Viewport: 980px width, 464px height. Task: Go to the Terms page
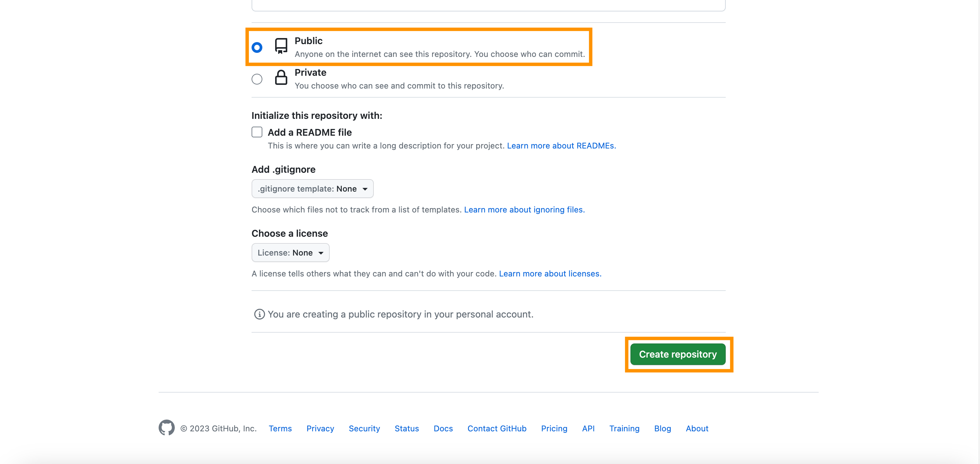(x=280, y=428)
